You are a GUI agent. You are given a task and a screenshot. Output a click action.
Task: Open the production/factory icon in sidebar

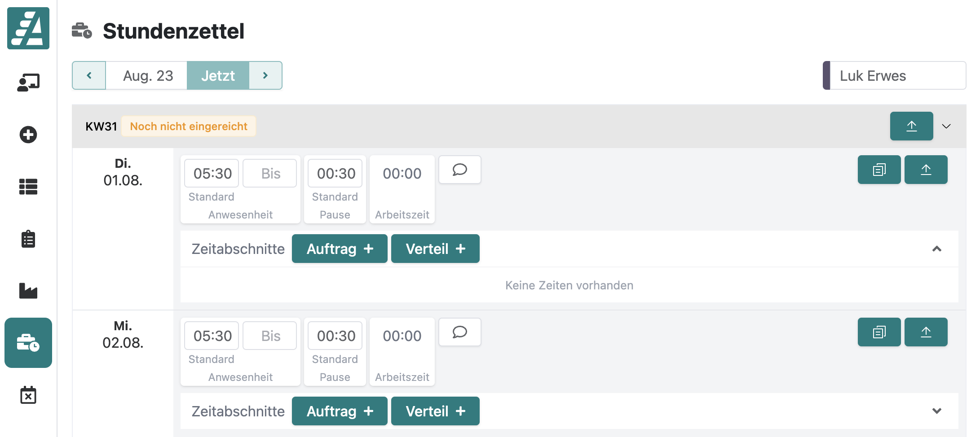click(x=28, y=291)
